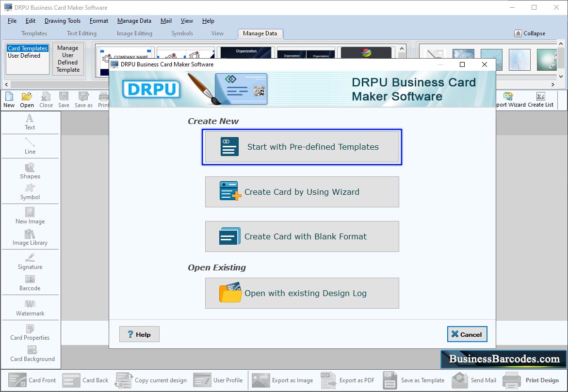The image size is (568, 392).
Task: Cancel the startup dialog
Action: [467, 334]
